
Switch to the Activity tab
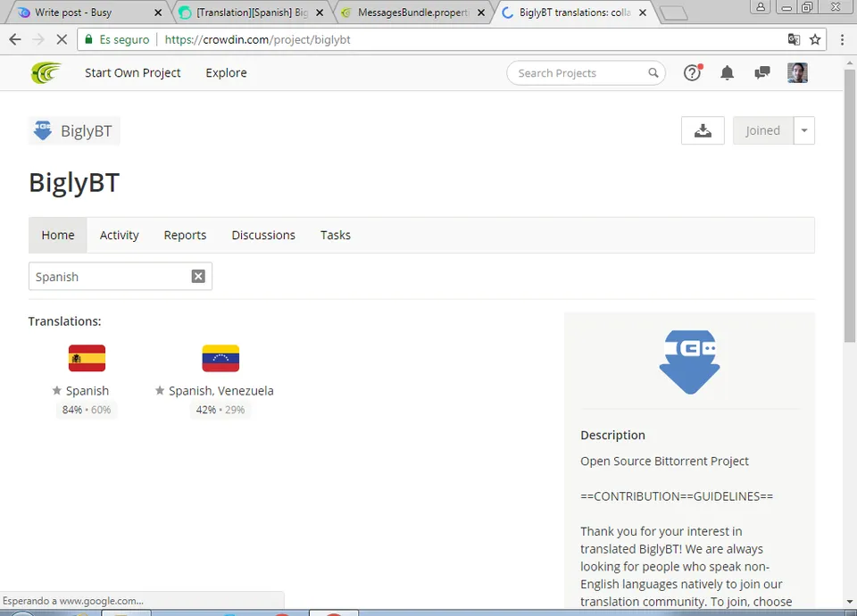pyautogui.click(x=119, y=235)
